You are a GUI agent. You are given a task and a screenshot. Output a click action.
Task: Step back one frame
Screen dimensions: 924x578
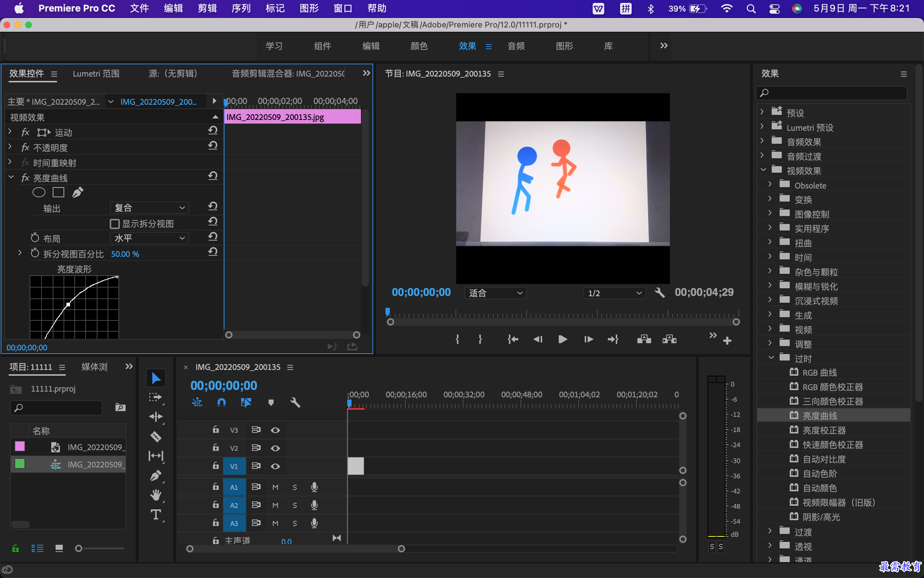537,339
